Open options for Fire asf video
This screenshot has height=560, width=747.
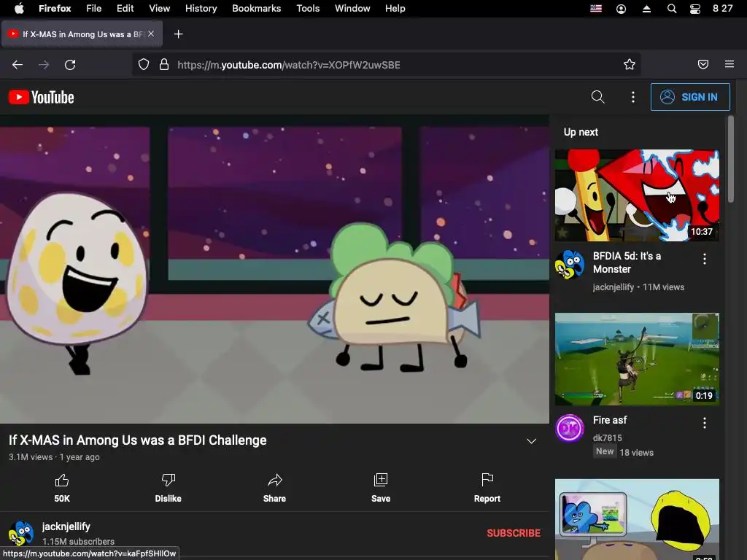click(x=704, y=423)
